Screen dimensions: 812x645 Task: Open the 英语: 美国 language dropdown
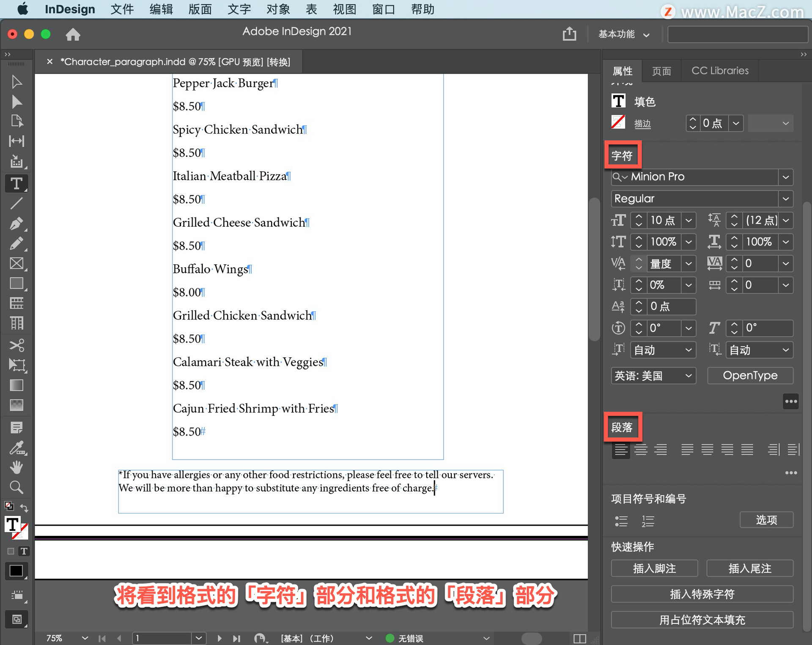(653, 376)
